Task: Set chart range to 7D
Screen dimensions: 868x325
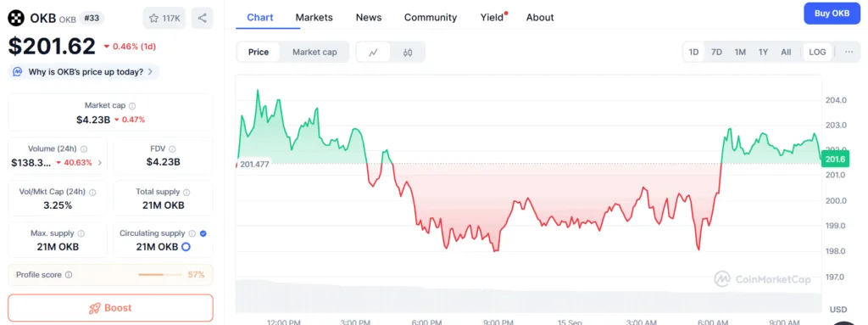Action: point(716,52)
